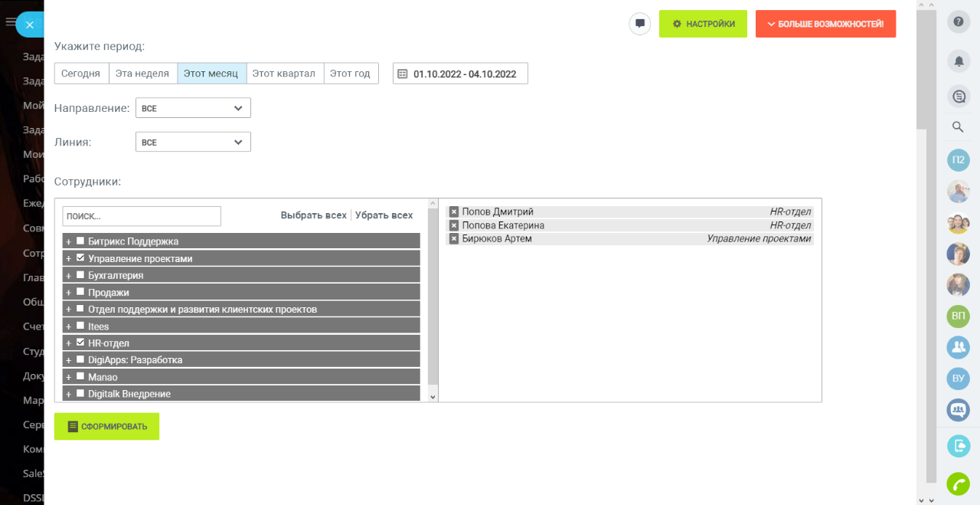
Task: Click Больше возможностей button
Action: click(826, 24)
